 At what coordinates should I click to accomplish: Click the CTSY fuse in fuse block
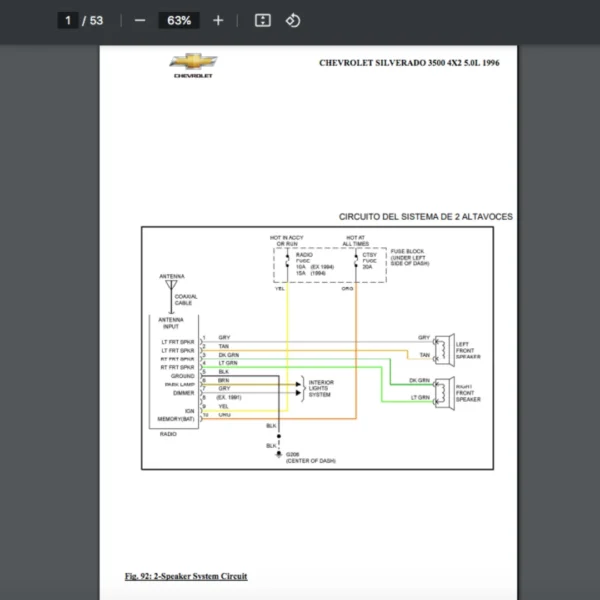369,257
